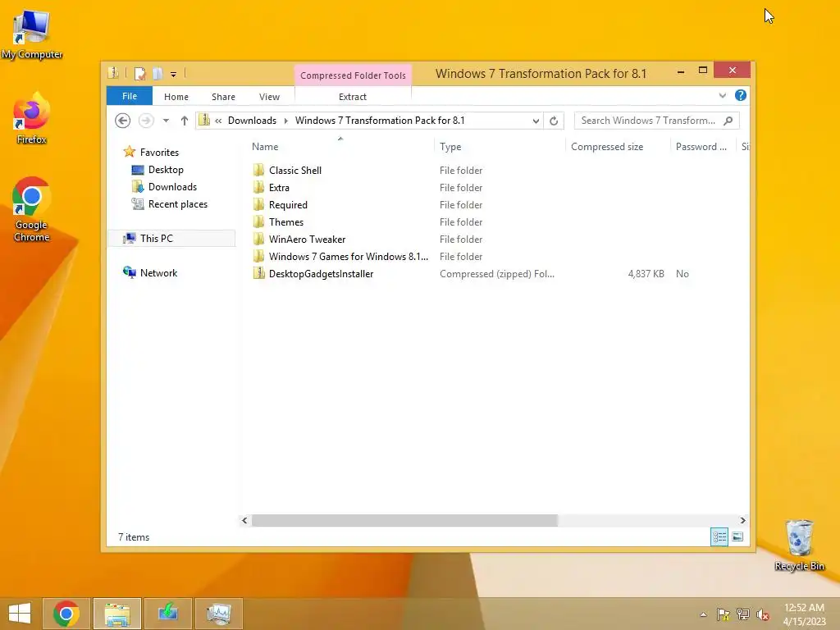
Task: Show hidden tray icons arrow
Action: tap(703, 614)
